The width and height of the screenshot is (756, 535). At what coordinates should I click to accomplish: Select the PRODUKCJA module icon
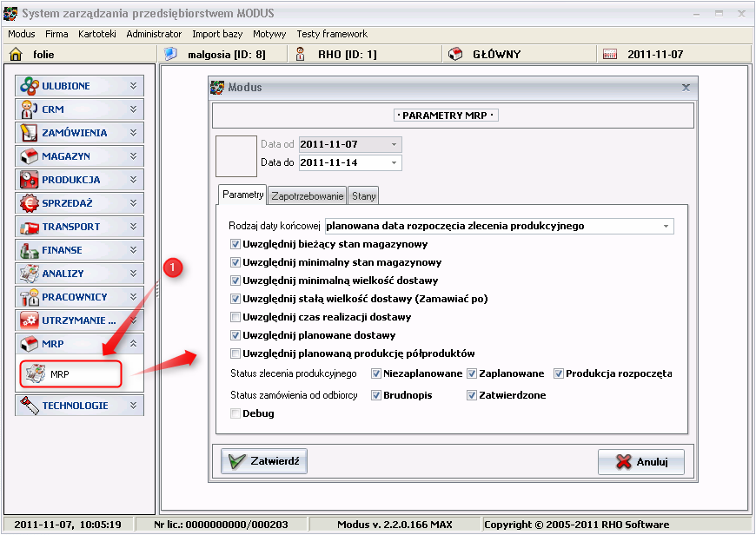(28, 180)
